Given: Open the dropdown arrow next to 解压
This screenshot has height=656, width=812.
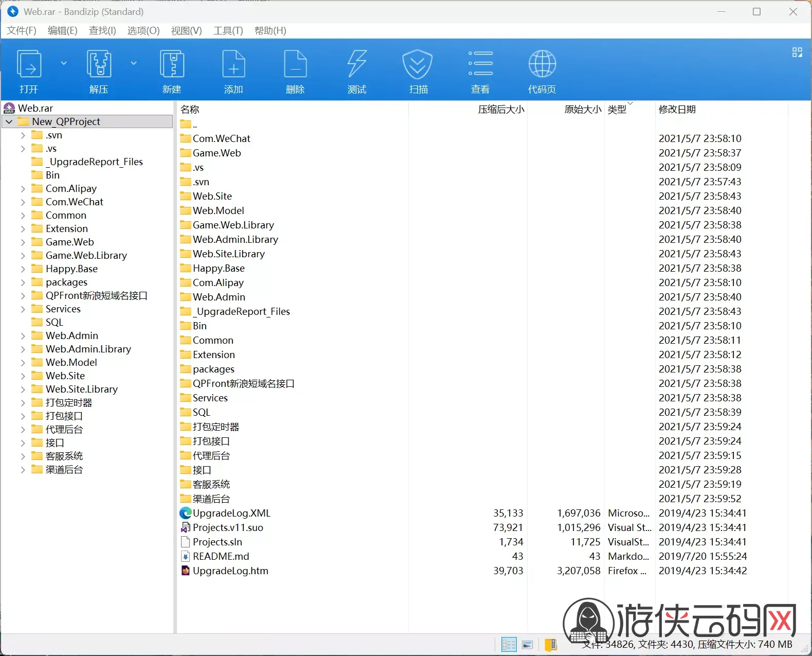Looking at the screenshot, I should pos(134,63).
